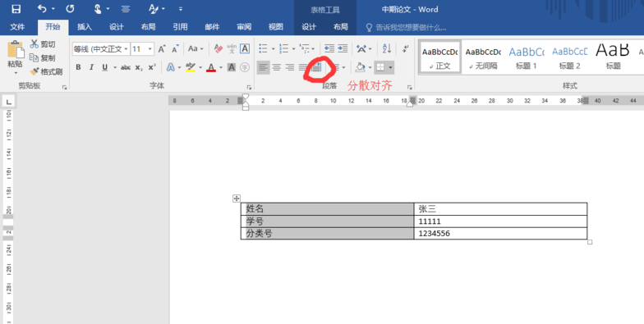
Task: Toggle center text alignment
Action: click(277, 67)
